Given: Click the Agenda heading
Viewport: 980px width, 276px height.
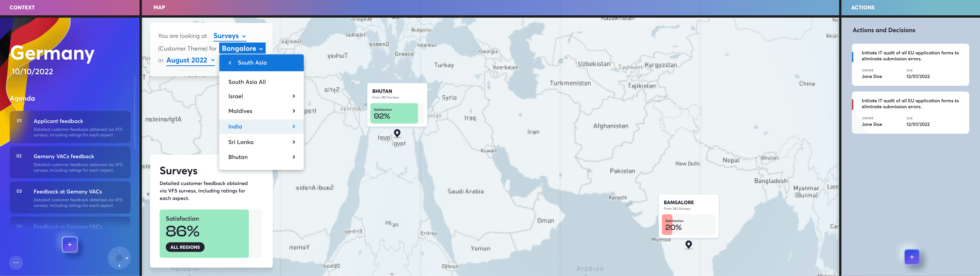Looking at the screenshot, I should coord(22,99).
